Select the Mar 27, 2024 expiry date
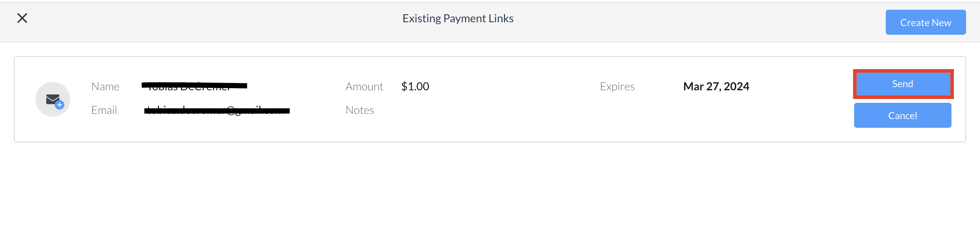 point(716,87)
